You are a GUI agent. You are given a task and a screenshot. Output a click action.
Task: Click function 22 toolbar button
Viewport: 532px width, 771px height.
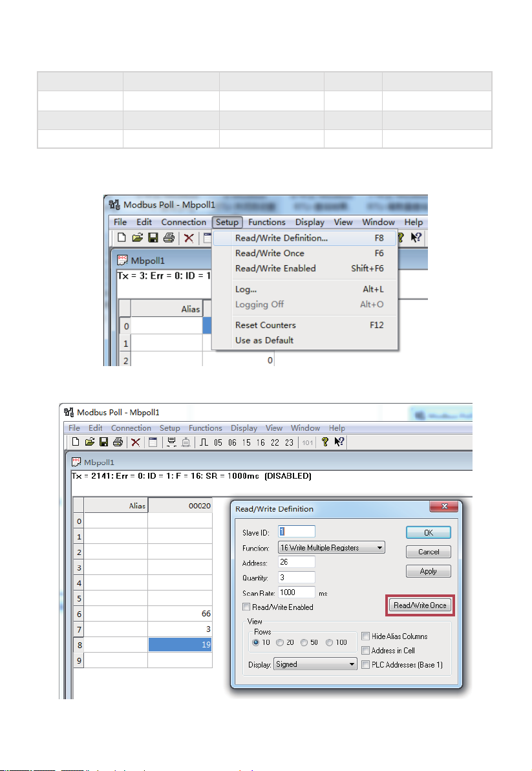pyautogui.click(x=275, y=442)
